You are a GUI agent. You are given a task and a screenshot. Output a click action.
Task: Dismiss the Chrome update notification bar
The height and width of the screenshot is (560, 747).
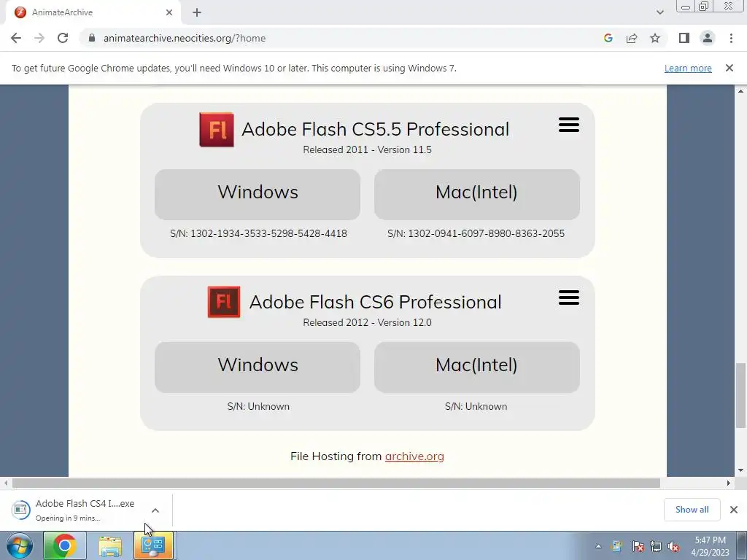tap(729, 68)
